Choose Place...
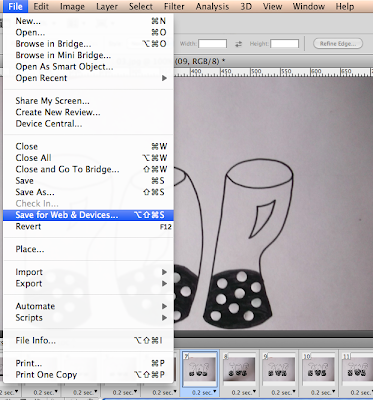Image resolution: width=373 pixels, height=400 pixels. click(x=88, y=249)
